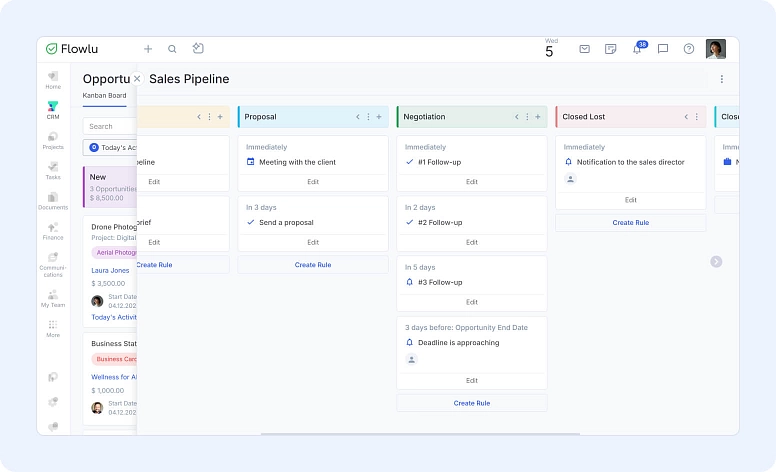
Task: Toggle Today's Activities filter
Action: 110,147
